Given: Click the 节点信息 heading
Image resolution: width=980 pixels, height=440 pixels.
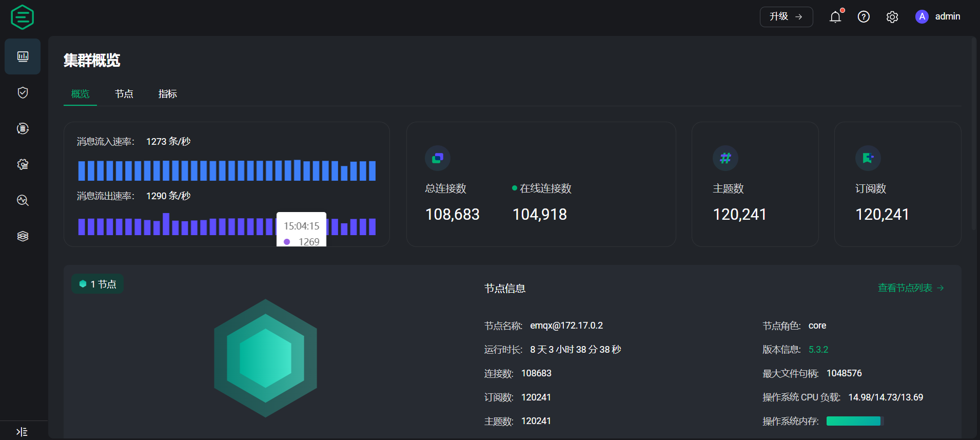Looking at the screenshot, I should (x=505, y=289).
